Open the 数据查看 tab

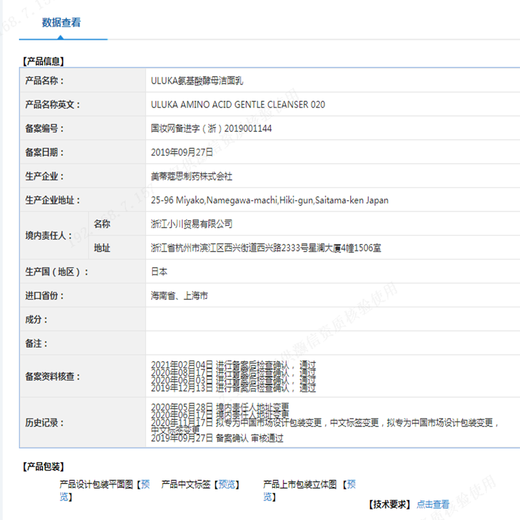pyautogui.click(x=61, y=23)
